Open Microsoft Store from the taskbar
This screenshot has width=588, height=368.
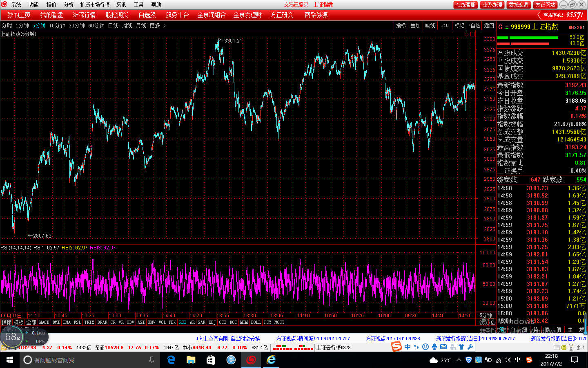click(211, 360)
